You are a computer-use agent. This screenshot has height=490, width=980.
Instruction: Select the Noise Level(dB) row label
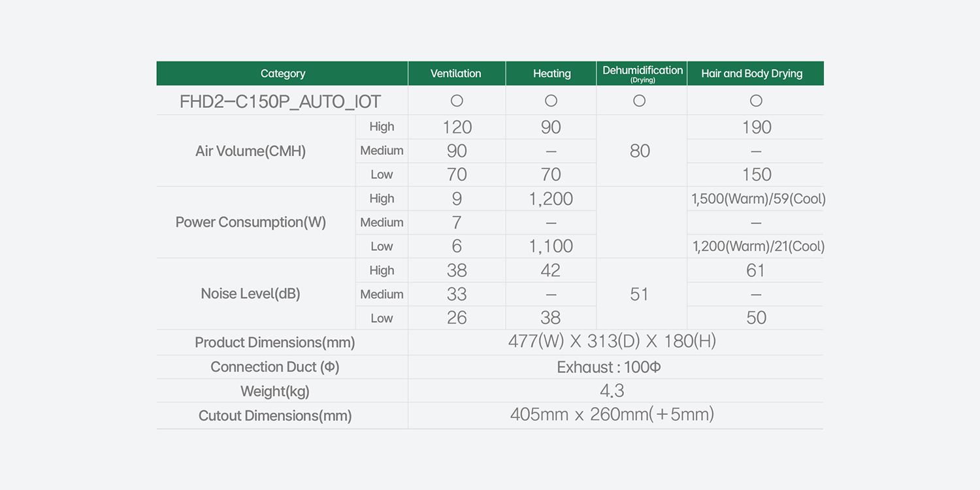point(250,294)
